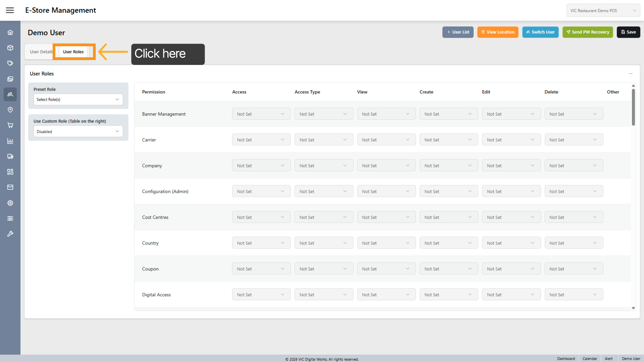Click the Save button
This screenshot has height=362, width=644.
point(628,32)
